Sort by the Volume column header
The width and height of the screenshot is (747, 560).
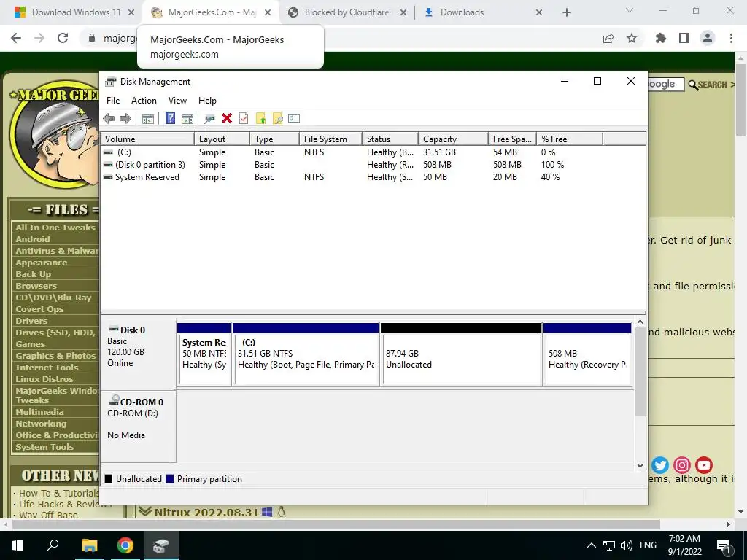pyautogui.click(x=147, y=139)
